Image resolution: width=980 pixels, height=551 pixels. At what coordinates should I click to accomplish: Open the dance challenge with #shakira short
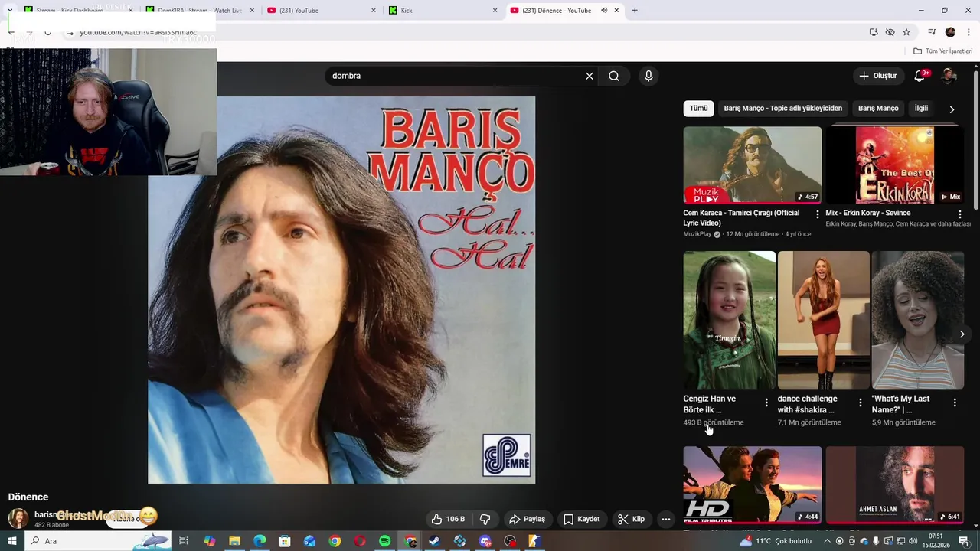pyautogui.click(x=824, y=320)
